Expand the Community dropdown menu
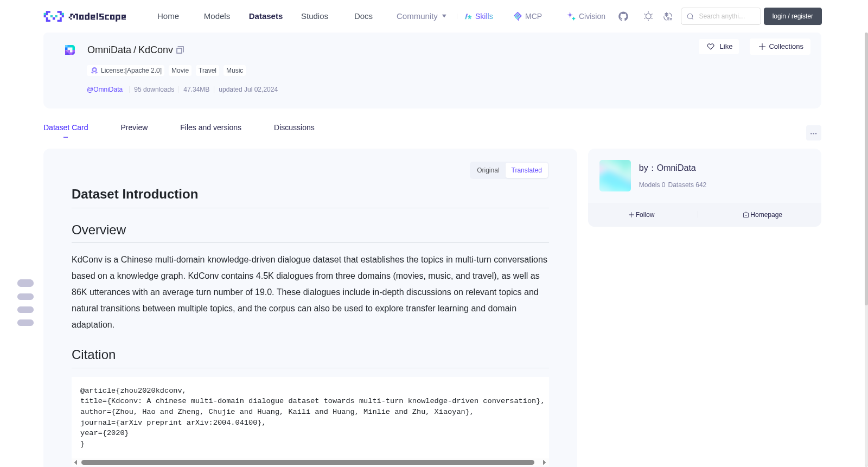The image size is (868, 467). click(x=422, y=16)
